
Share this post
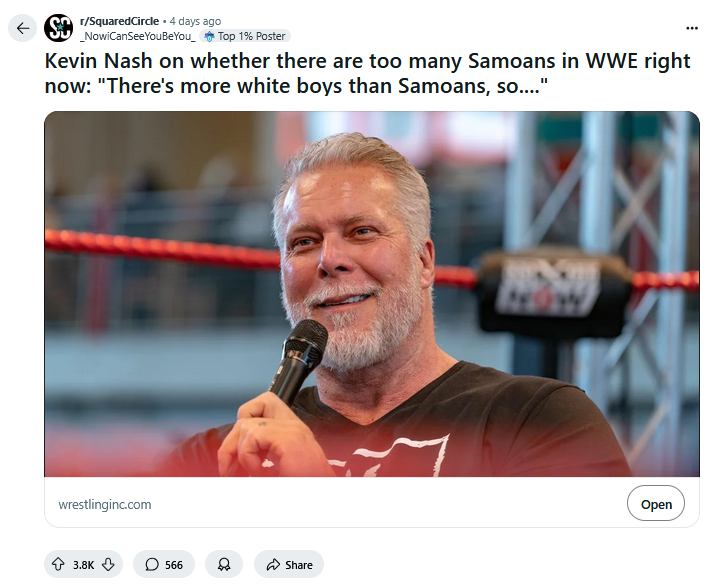click(289, 565)
